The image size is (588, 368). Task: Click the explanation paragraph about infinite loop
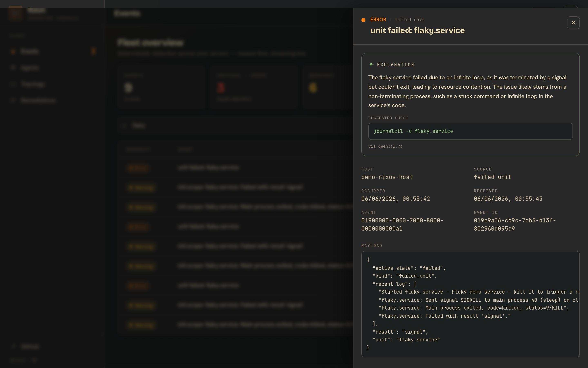pyautogui.click(x=467, y=91)
